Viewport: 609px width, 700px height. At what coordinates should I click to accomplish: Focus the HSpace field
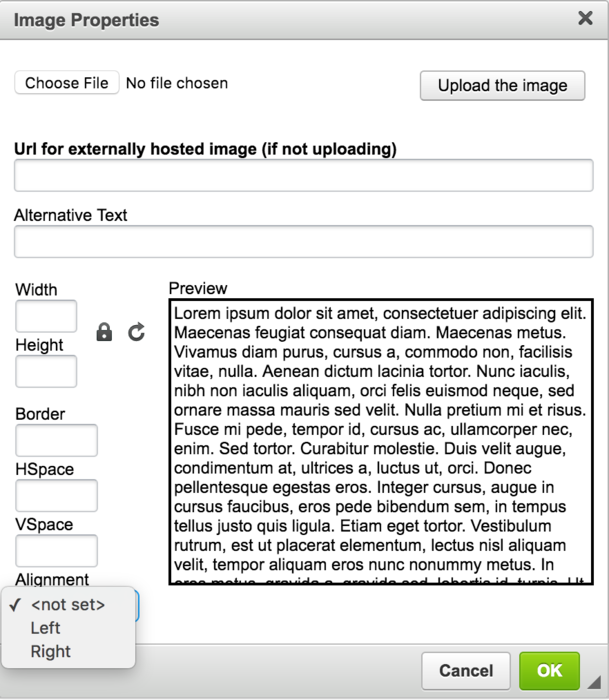56,495
